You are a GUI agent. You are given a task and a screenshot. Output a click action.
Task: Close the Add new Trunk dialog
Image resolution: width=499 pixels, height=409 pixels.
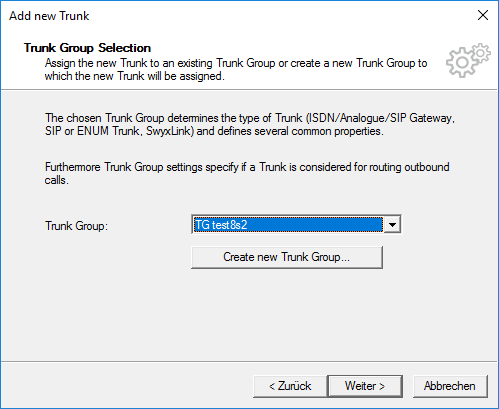coord(483,15)
